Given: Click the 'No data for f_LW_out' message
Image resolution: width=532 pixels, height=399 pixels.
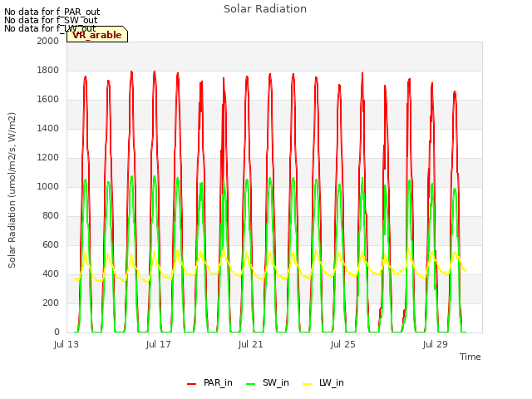Looking at the screenshot, I should pyautogui.click(x=50, y=28).
